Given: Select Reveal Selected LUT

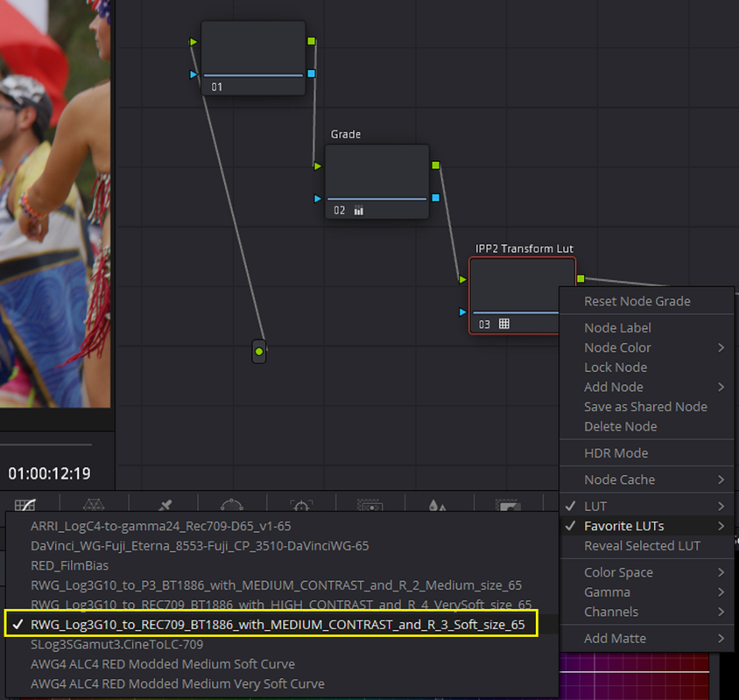Looking at the screenshot, I should pyautogui.click(x=646, y=546).
